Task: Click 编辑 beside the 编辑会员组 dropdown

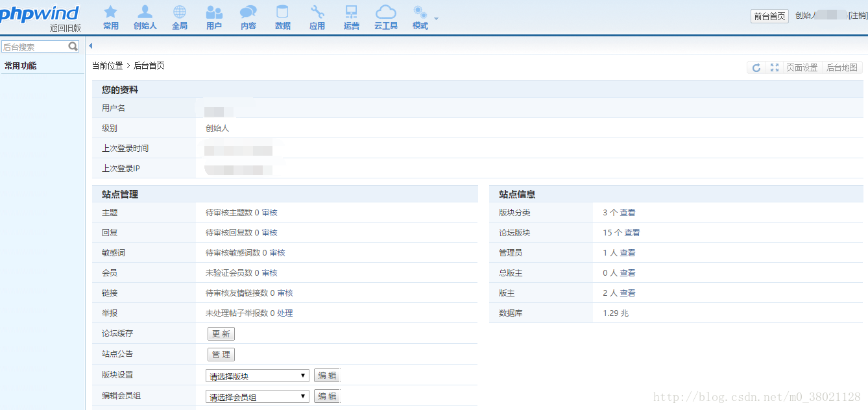Action: click(327, 396)
